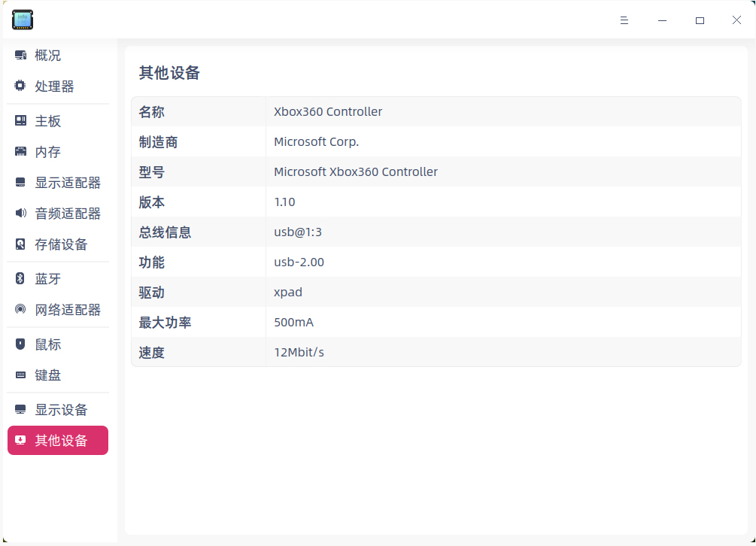
Task: Click the Microsoft Corp. manufacturer cell
Action: pyautogui.click(x=316, y=141)
